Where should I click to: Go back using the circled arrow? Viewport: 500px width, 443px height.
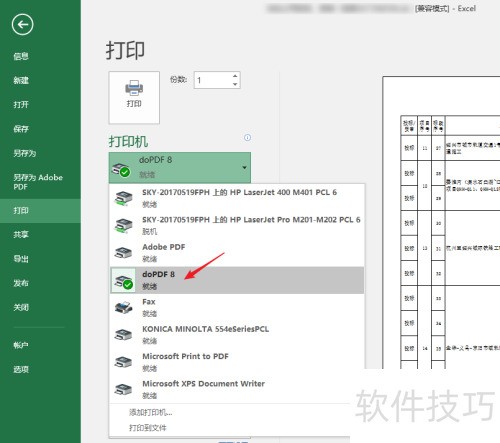tap(22, 24)
